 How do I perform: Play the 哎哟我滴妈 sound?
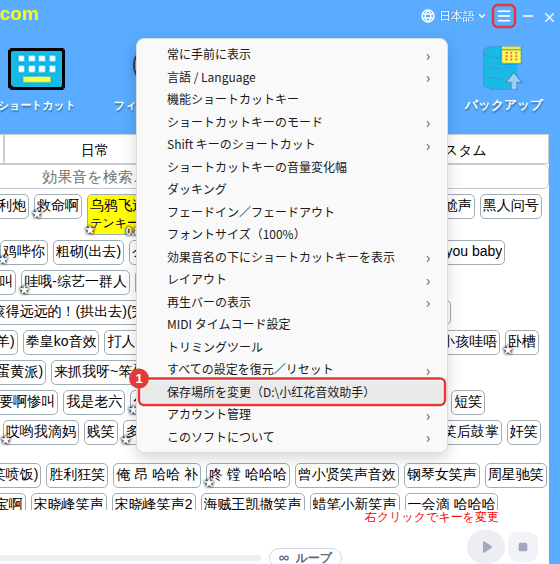point(41,432)
